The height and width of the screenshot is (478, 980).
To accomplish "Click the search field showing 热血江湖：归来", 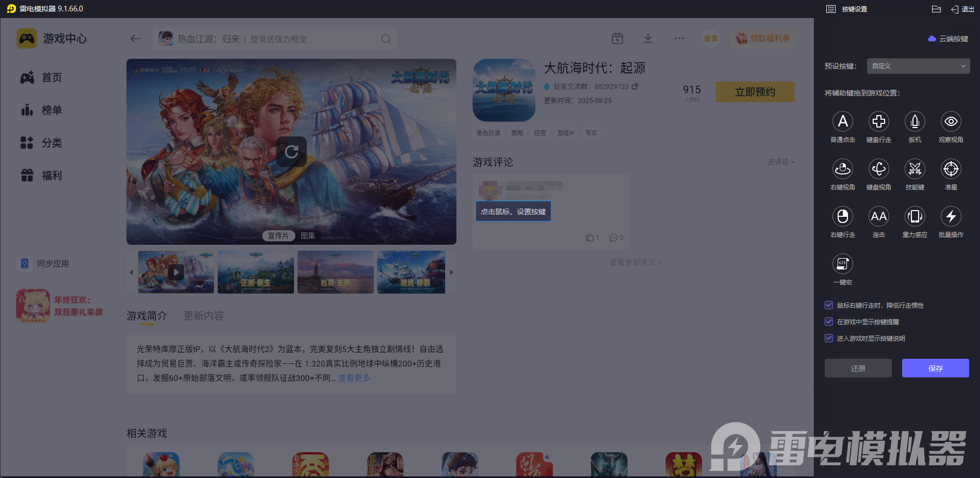I will (x=274, y=39).
